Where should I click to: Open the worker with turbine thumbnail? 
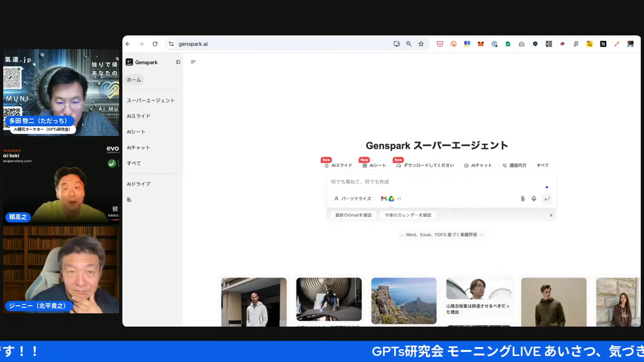[329, 299]
